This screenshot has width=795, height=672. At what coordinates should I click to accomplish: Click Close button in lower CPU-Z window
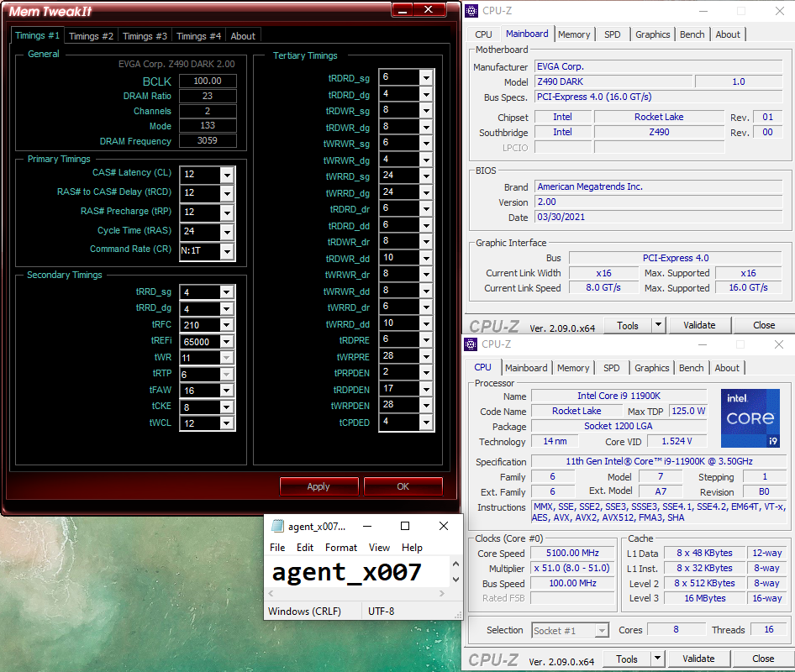pos(763,659)
